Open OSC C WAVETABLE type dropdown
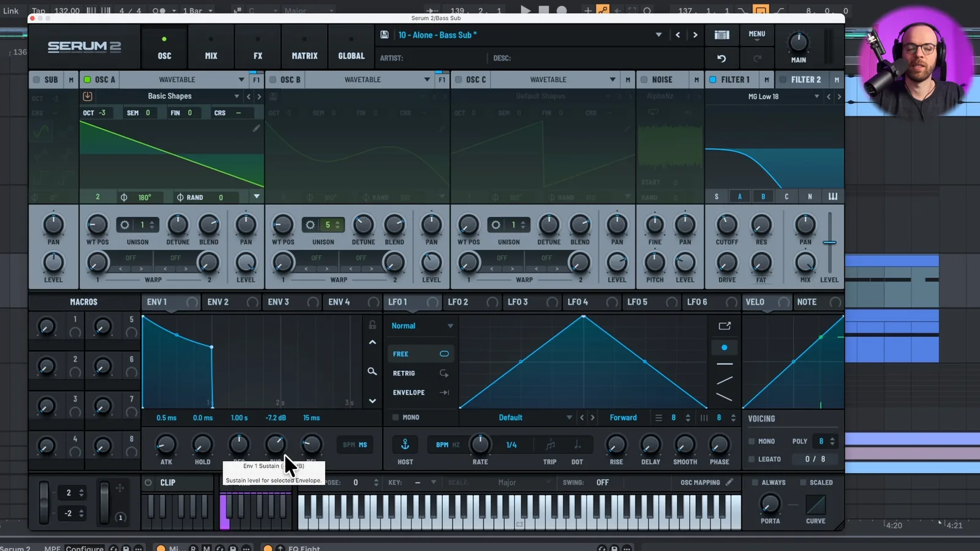This screenshot has width=980, height=551. [612, 80]
